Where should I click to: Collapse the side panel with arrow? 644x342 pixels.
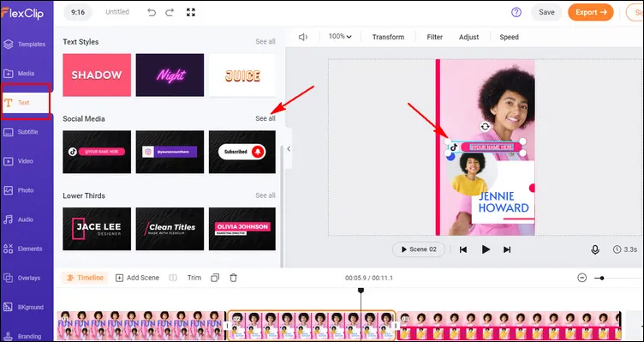(x=289, y=149)
